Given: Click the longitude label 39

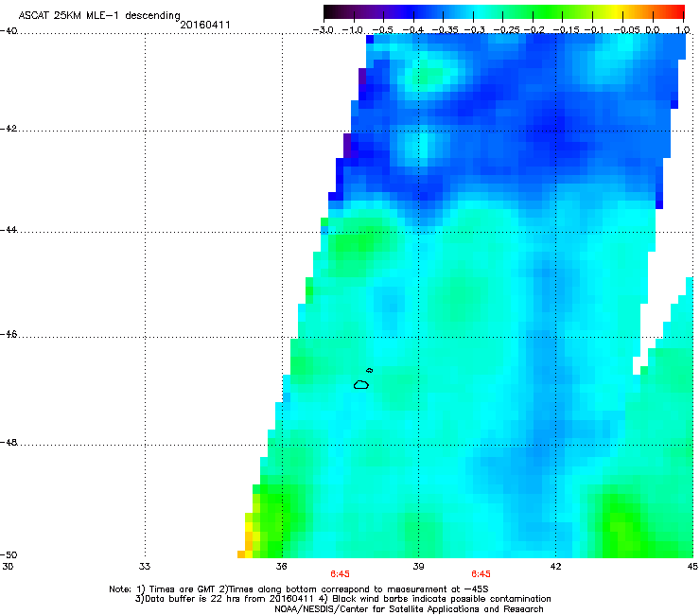Looking at the screenshot, I should (418, 567).
